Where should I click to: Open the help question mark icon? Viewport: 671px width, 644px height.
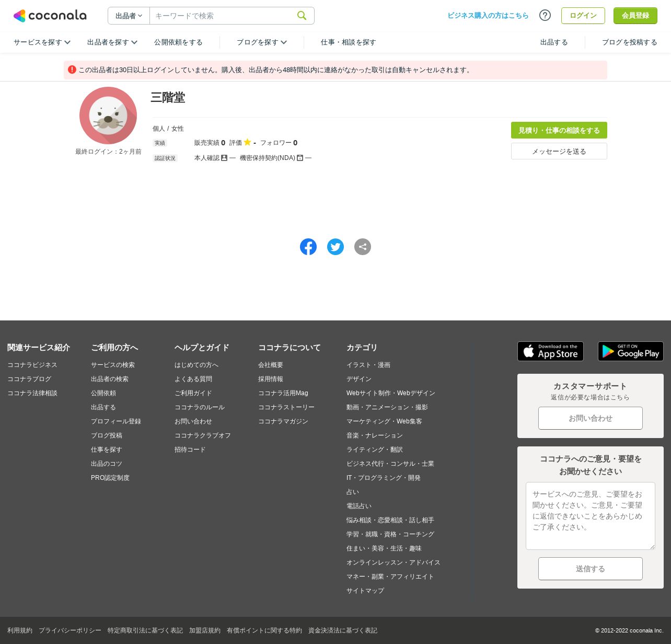(x=545, y=15)
